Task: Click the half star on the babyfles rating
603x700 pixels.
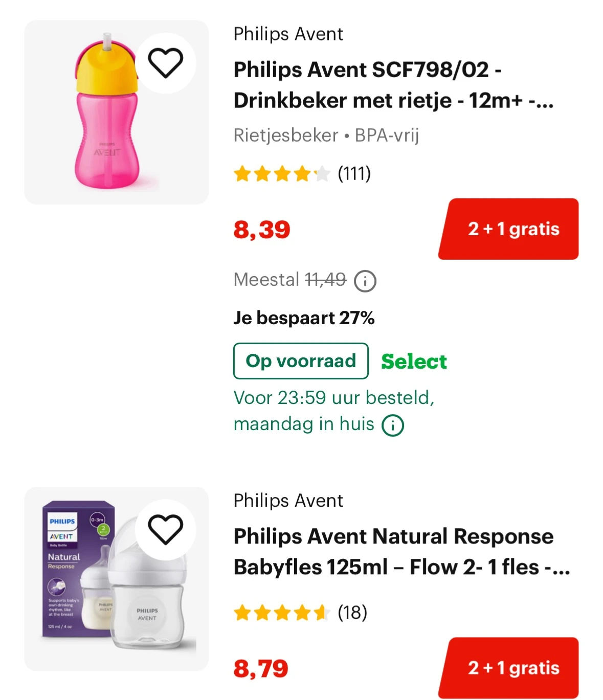Action: click(321, 612)
